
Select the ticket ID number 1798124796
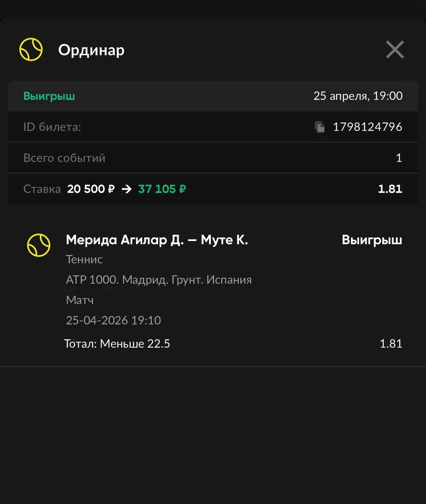tap(367, 127)
